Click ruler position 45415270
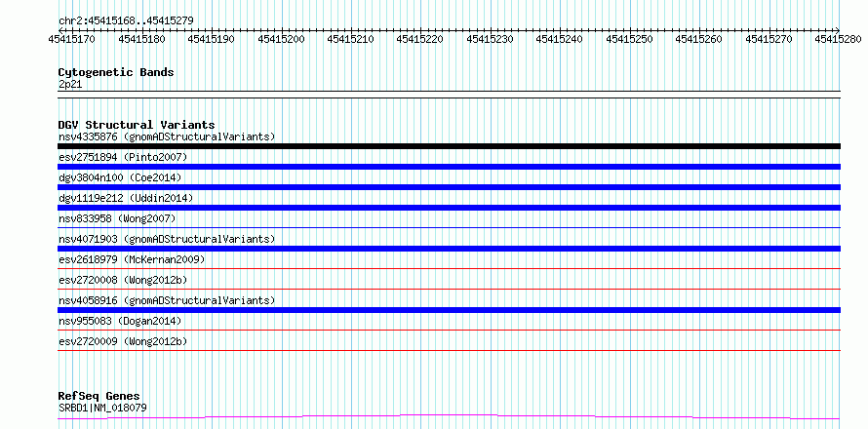The width and height of the screenshot is (868, 429). click(x=769, y=39)
